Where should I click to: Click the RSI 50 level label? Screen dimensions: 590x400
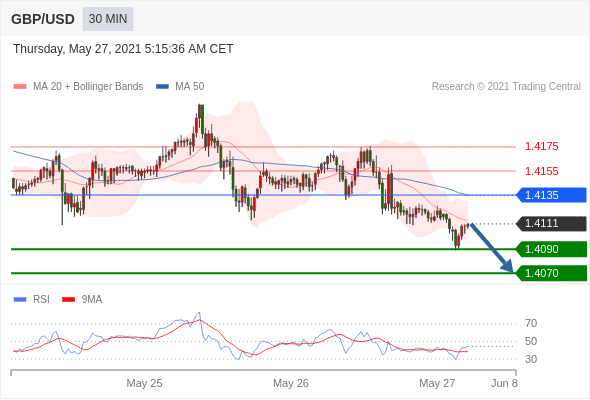click(531, 341)
